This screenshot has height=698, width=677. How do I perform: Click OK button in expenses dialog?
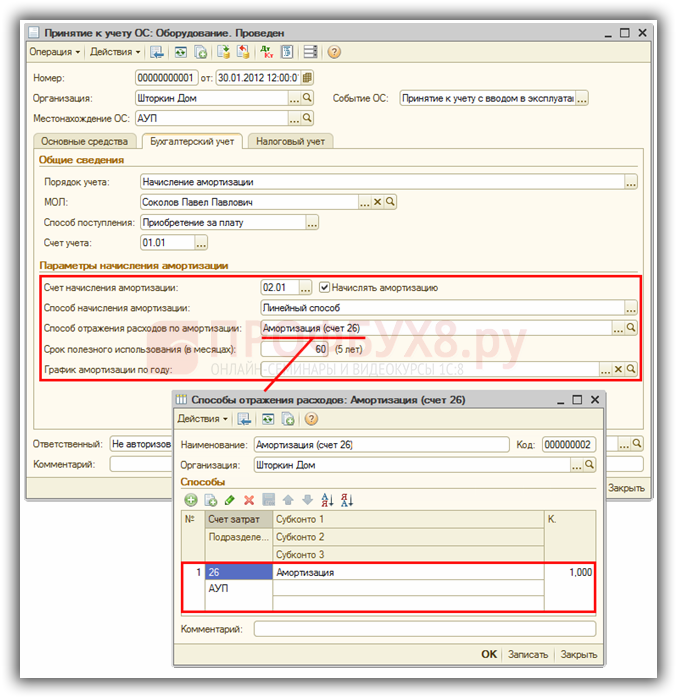point(488,654)
